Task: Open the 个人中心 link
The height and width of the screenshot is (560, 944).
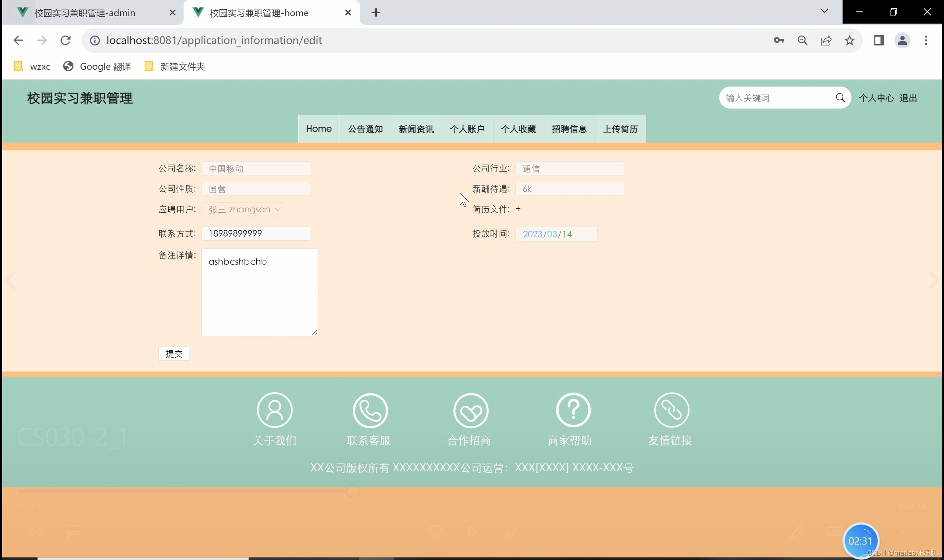Action: [876, 98]
